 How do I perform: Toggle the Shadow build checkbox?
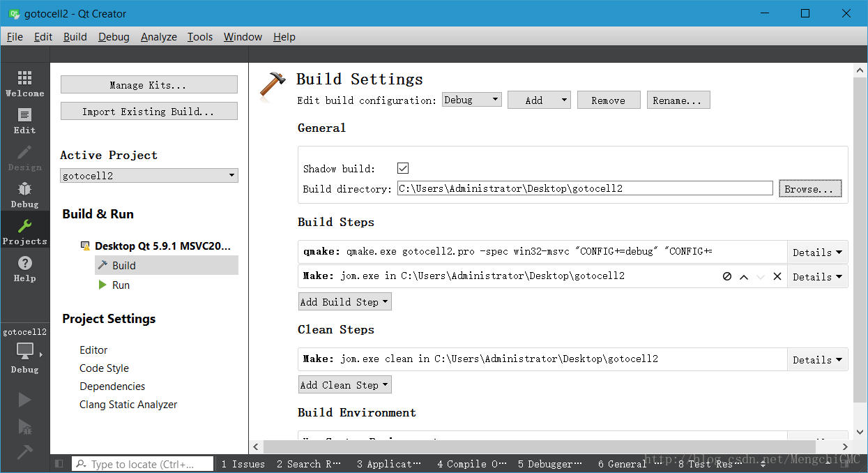point(403,168)
